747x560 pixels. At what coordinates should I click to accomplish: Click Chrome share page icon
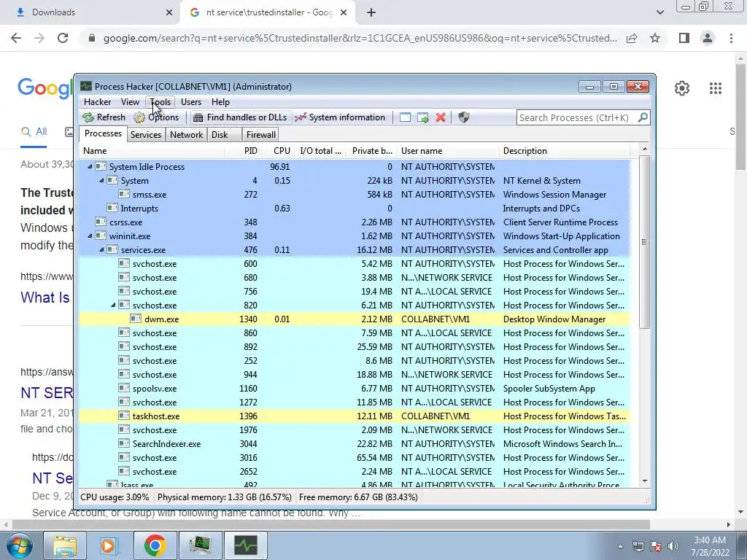[632, 38]
